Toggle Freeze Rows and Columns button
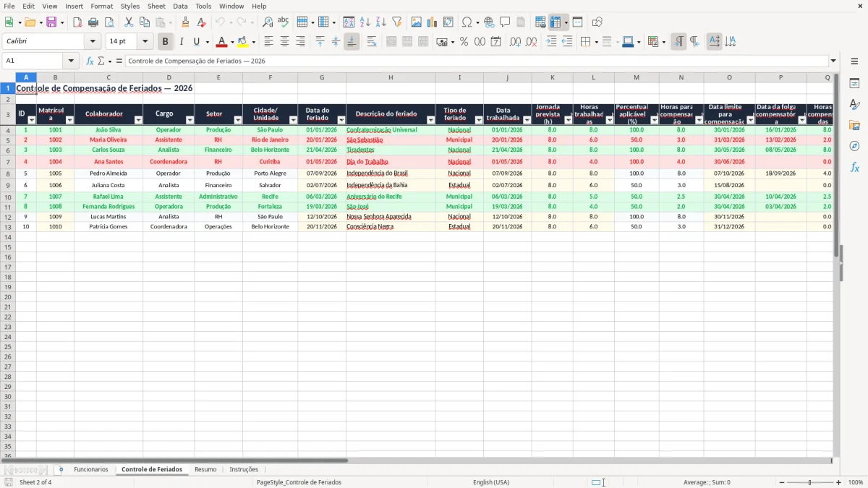 tap(556, 22)
